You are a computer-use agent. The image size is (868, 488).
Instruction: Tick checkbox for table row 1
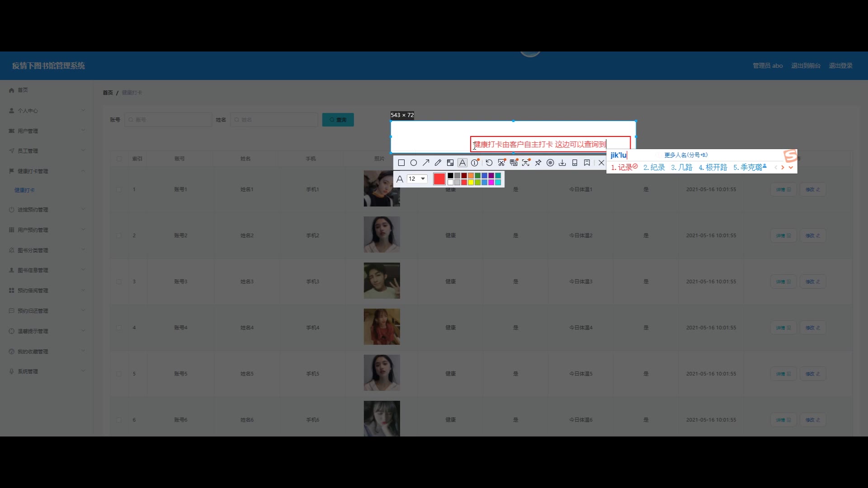119,190
